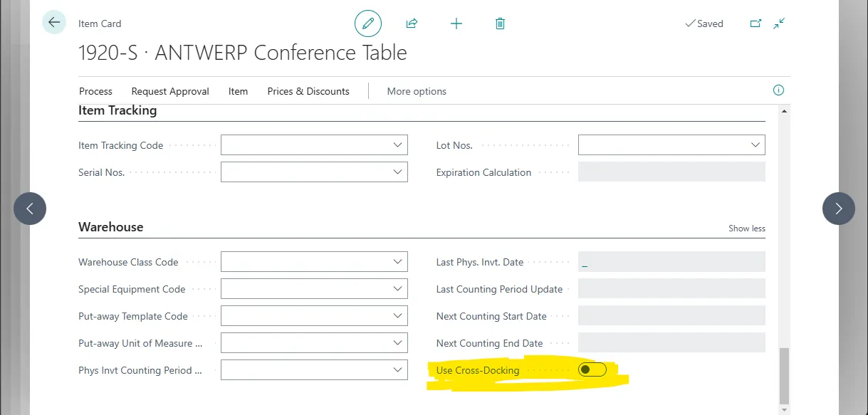Click the Item Tracking Code label

point(121,145)
